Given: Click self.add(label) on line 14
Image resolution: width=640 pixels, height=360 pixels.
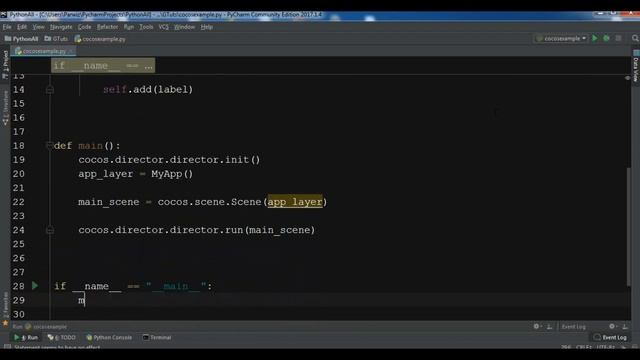Looking at the screenshot, I should [x=148, y=89].
